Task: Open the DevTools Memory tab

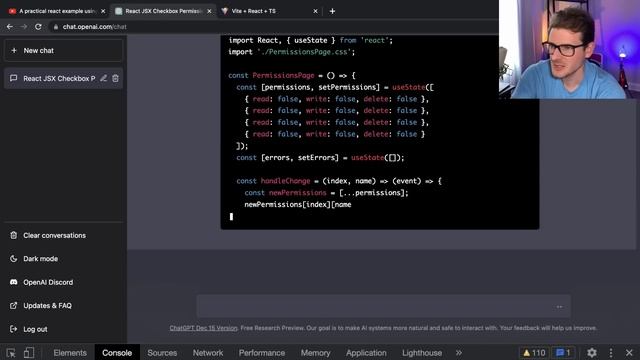Action: click(316, 353)
